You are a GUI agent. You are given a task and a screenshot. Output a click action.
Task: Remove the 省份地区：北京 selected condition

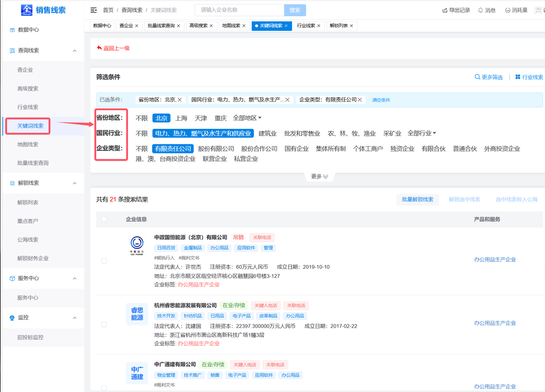coord(180,100)
